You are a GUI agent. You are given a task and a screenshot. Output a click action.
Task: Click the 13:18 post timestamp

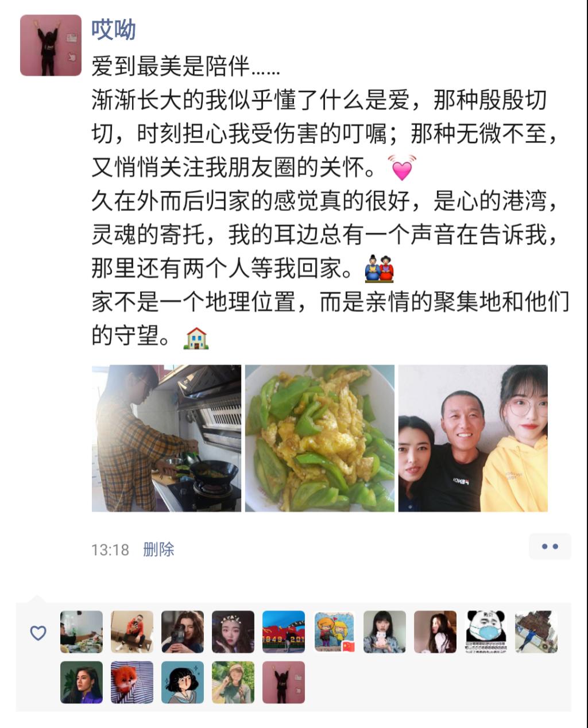pyautogui.click(x=110, y=549)
